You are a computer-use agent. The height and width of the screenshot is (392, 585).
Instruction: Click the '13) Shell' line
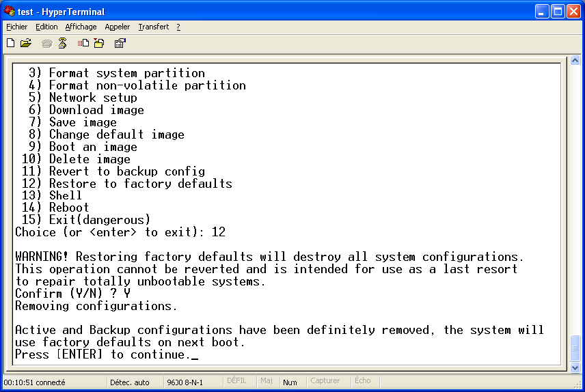pos(51,195)
